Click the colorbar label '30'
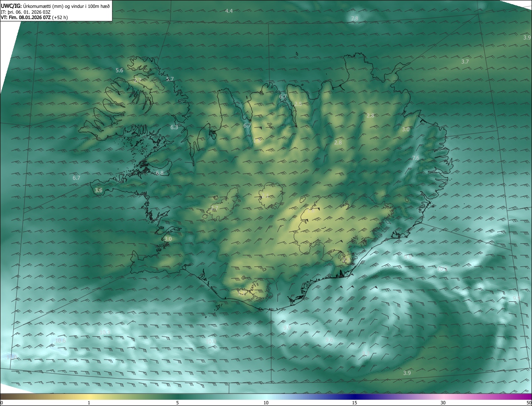The height and width of the screenshot is (406, 532). (x=443, y=403)
